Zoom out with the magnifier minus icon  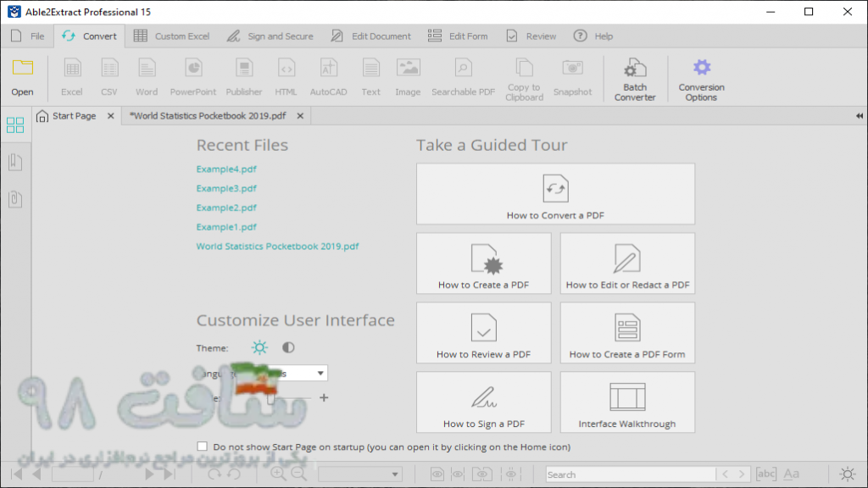click(299, 474)
